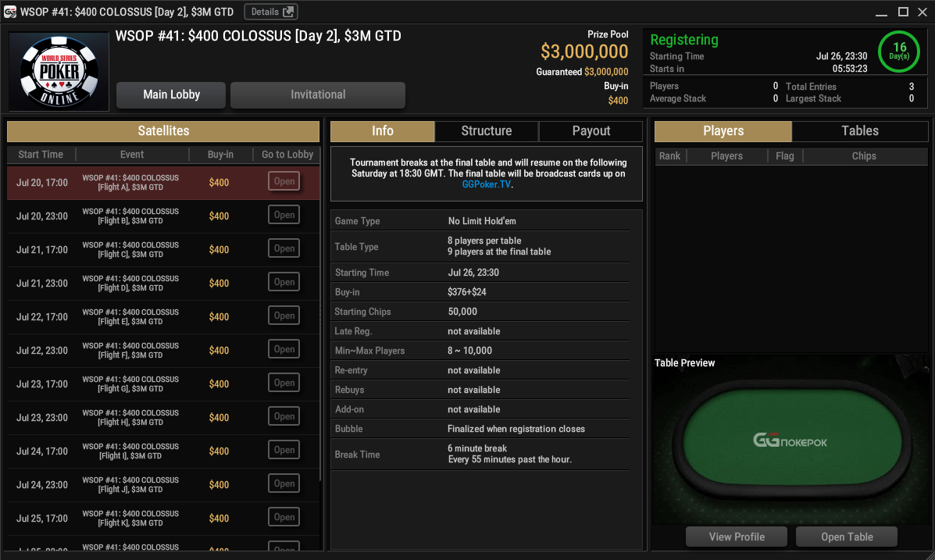Select the Tables tab

[x=860, y=131]
